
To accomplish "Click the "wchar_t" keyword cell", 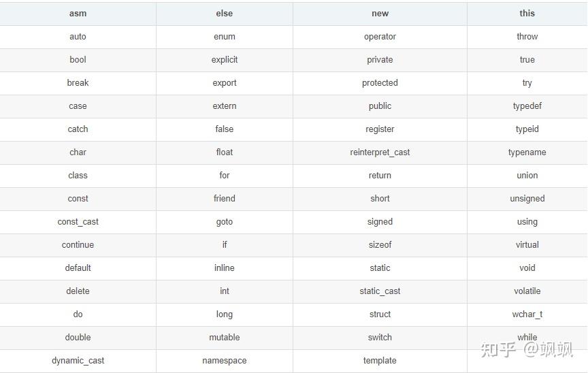I will pyautogui.click(x=527, y=314).
